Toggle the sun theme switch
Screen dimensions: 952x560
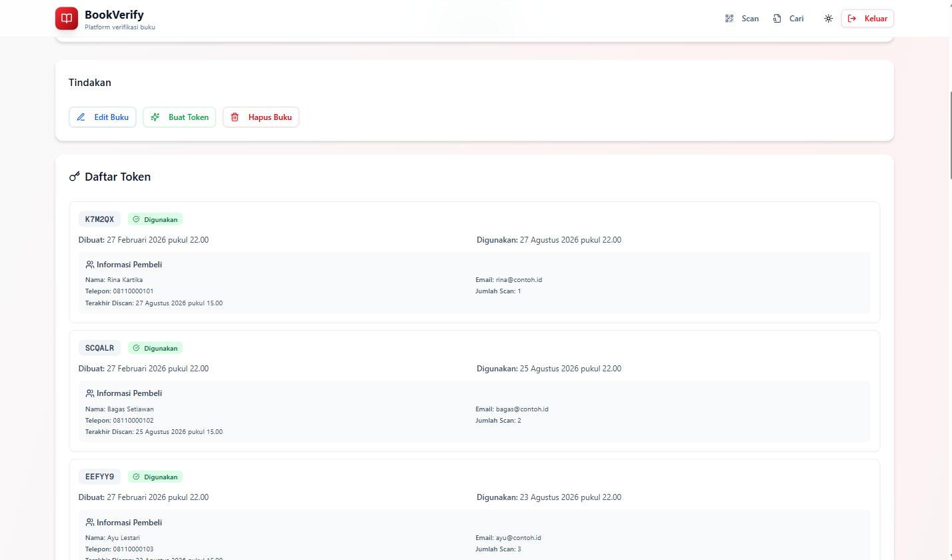[828, 19]
